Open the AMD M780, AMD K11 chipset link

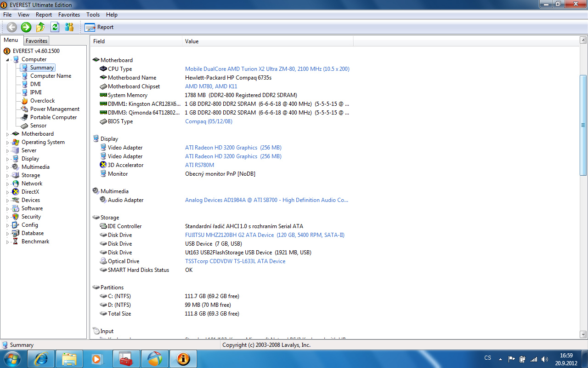pyautogui.click(x=211, y=86)
